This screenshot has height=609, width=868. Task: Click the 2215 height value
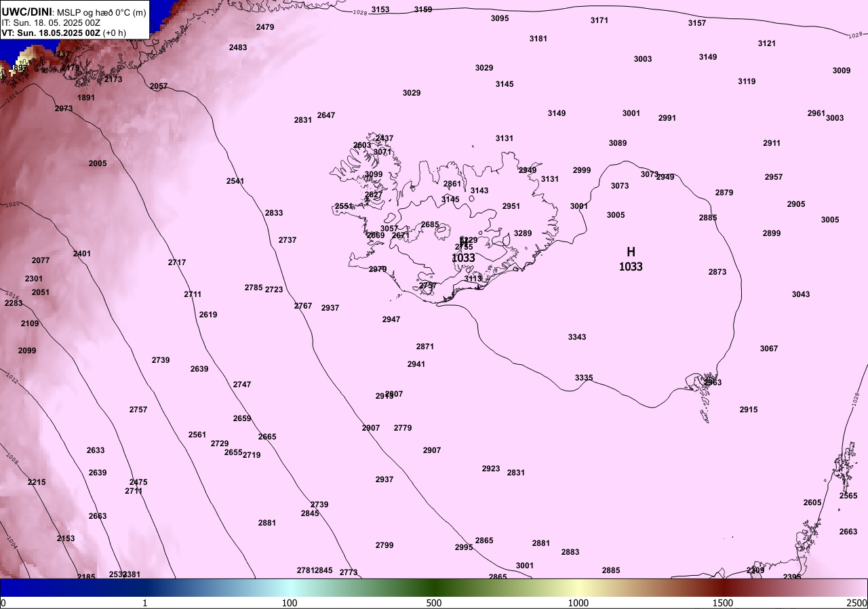point(37,482)
